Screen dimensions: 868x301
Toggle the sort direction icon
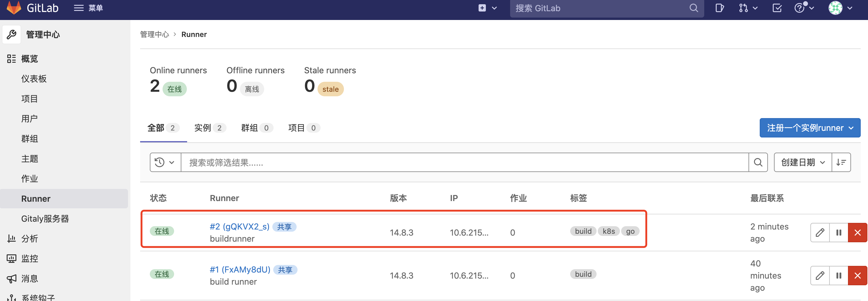click(841, 162)
